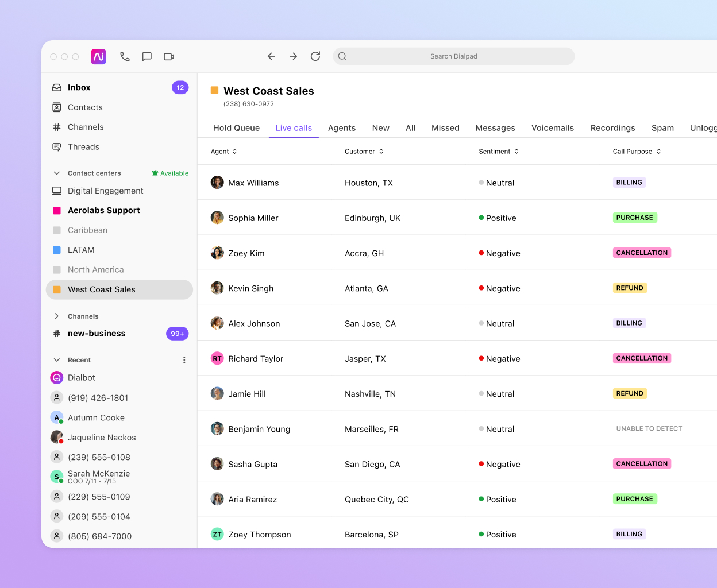Viewport: 717px width, 588px height.
Task: Refresh the page with the reload icon
Action: coord(315,56)
